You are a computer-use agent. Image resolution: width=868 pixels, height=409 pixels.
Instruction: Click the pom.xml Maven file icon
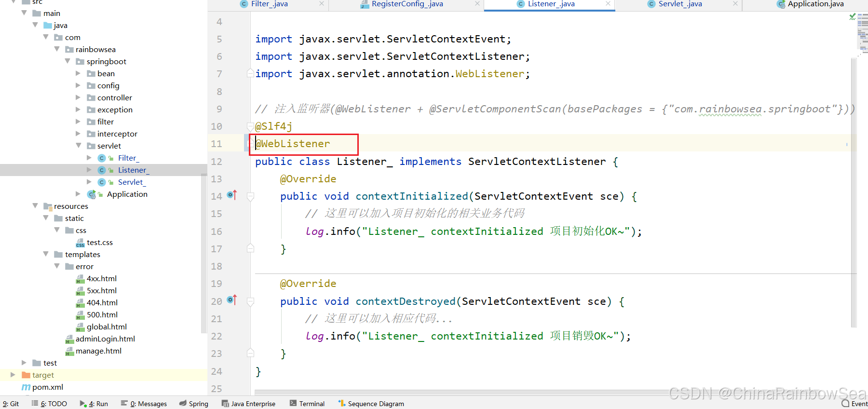click(x=26, y=387)
